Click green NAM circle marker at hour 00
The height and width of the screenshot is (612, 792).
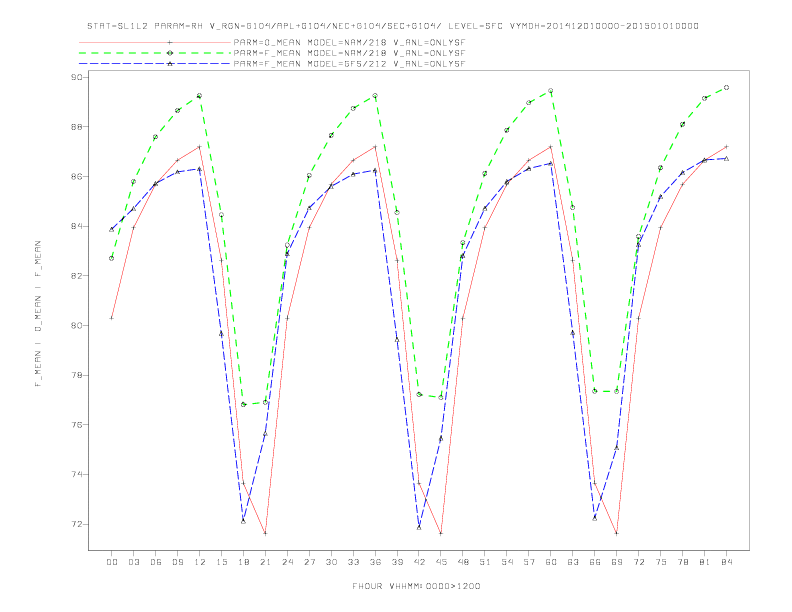pos(112,258)
